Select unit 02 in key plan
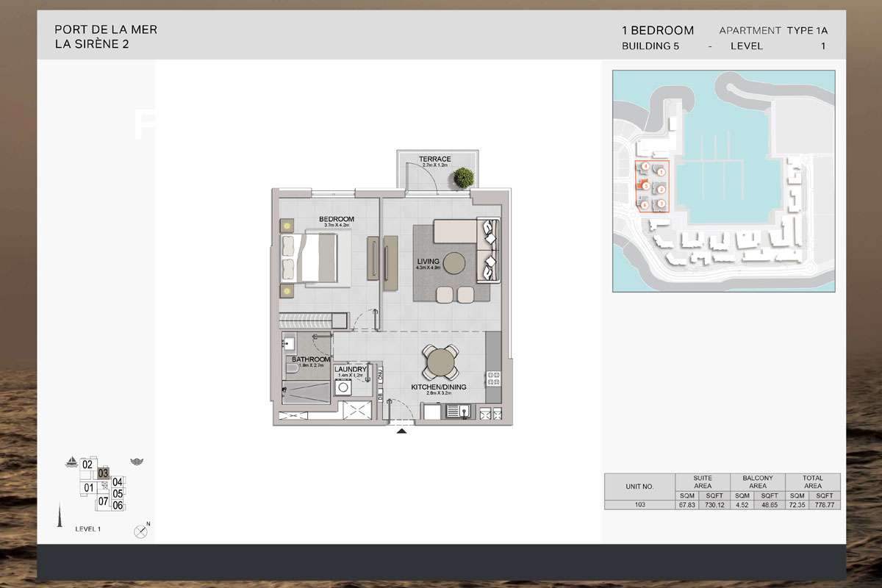Viewport: 882px width, 588px height. pos(87,465)
